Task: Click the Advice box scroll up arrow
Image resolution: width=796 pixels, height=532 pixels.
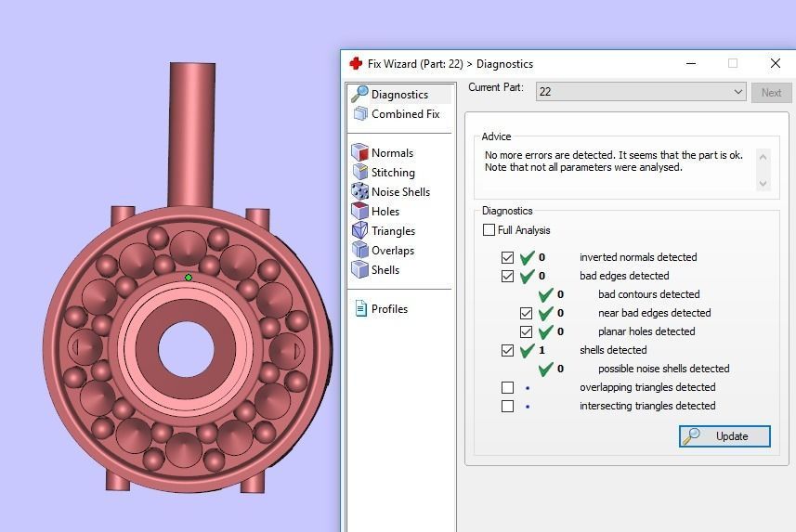Action: click(x=763, y=157)
